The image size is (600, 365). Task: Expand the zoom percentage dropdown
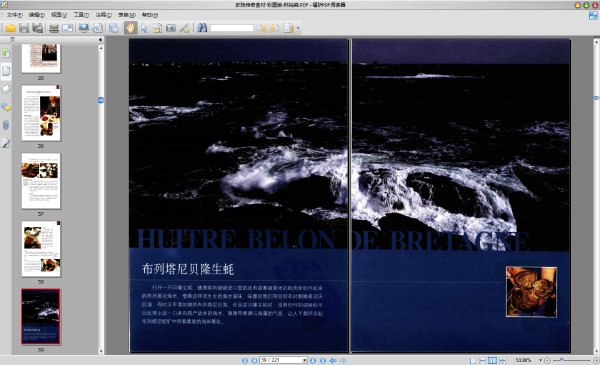click(540, 360)
